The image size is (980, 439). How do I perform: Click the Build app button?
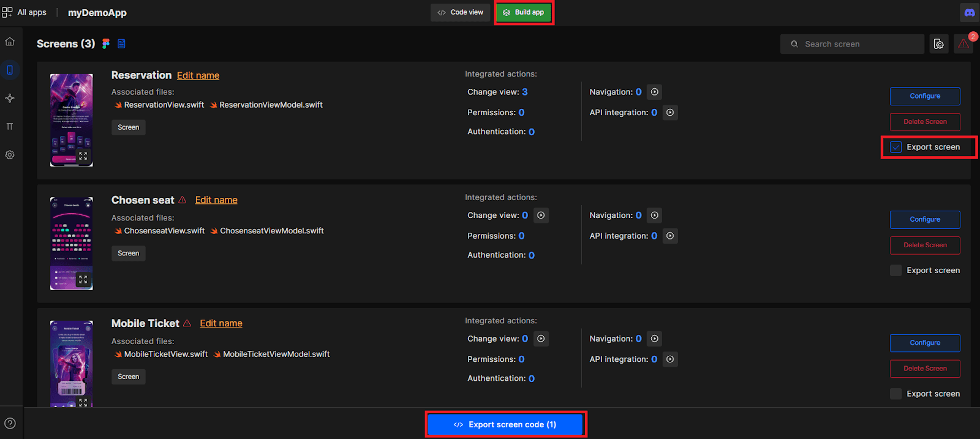click(x=524, y=12)
